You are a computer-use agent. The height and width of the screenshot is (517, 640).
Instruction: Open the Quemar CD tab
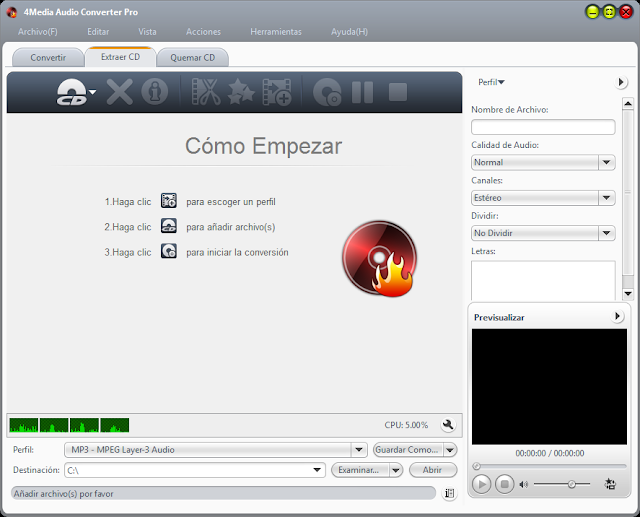click(x=192, y=58)
